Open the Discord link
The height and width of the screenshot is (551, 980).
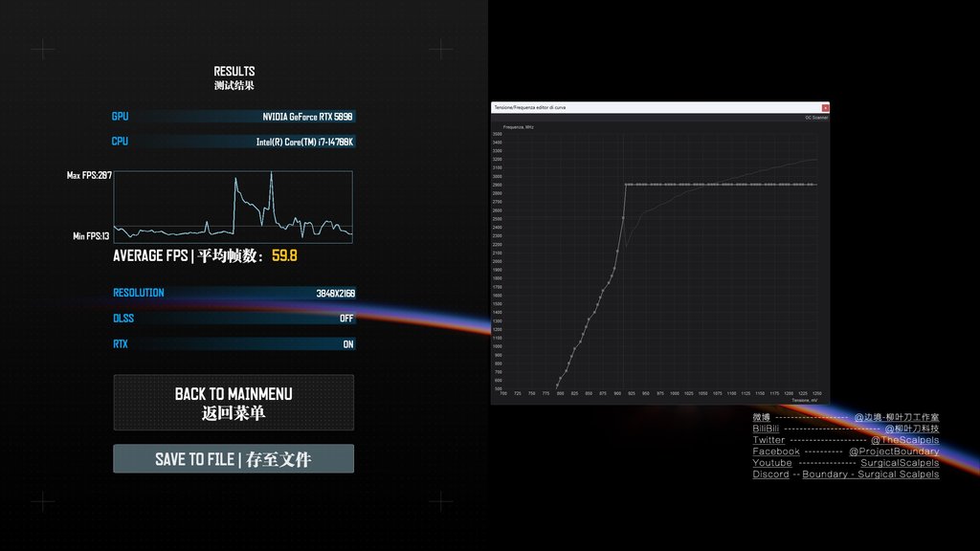[x=770, y=474]
